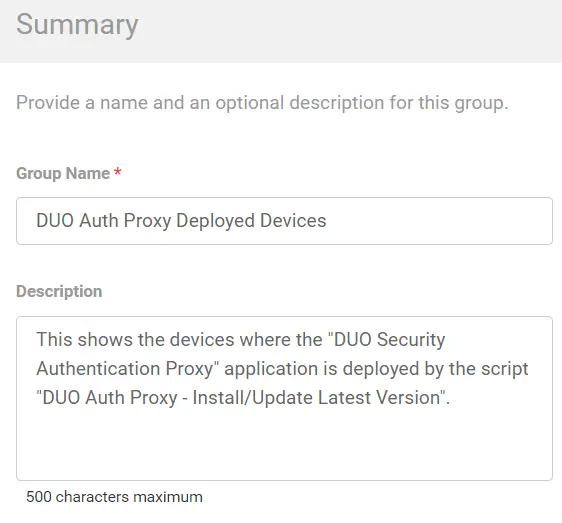Click the Summary heading
This screenshot has width=562, height=523.
click(77, 24)
